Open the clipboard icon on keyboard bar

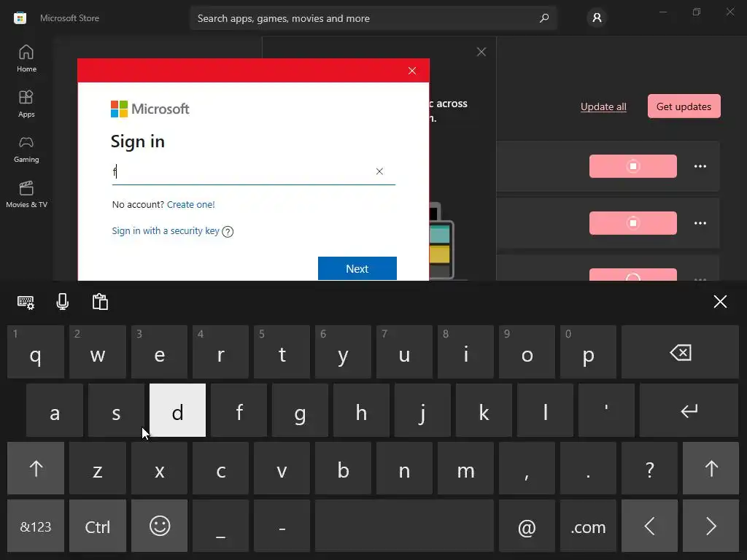(x=100, y=302)
